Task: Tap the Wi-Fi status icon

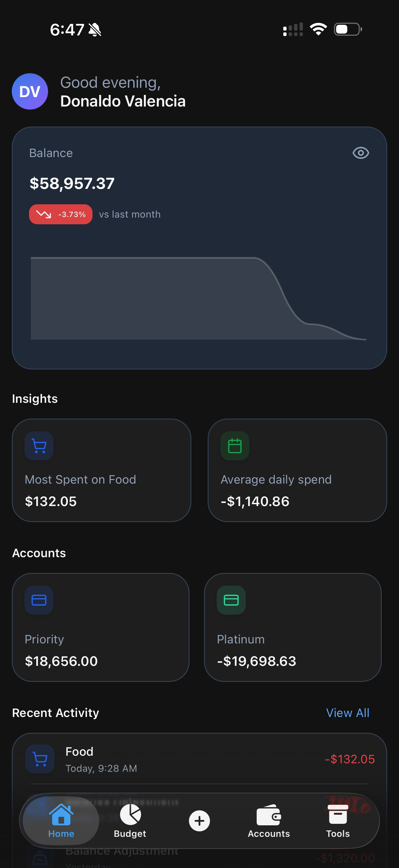Action: point(318,29)
